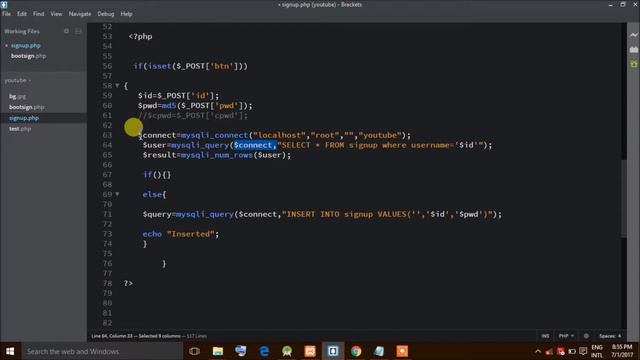Open XAMPP from the taskbar
Viewport: 640px width, 360px height.
(x=310, y=351)
